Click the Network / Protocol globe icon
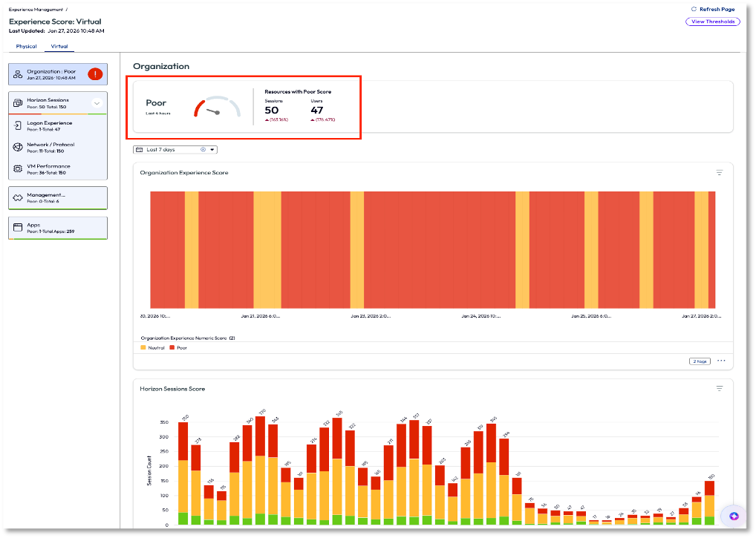Viewport: 756px width, 538px height. pos(18,147)
